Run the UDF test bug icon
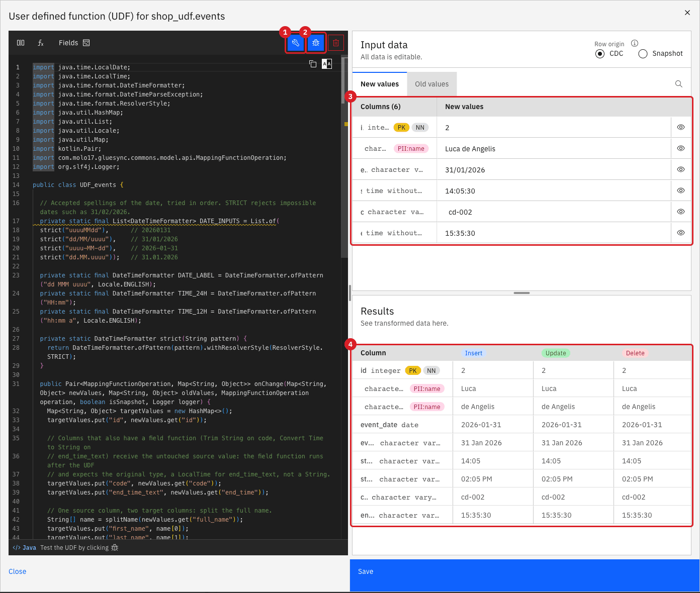Screen dimensions: 700x593 (316, 43)
